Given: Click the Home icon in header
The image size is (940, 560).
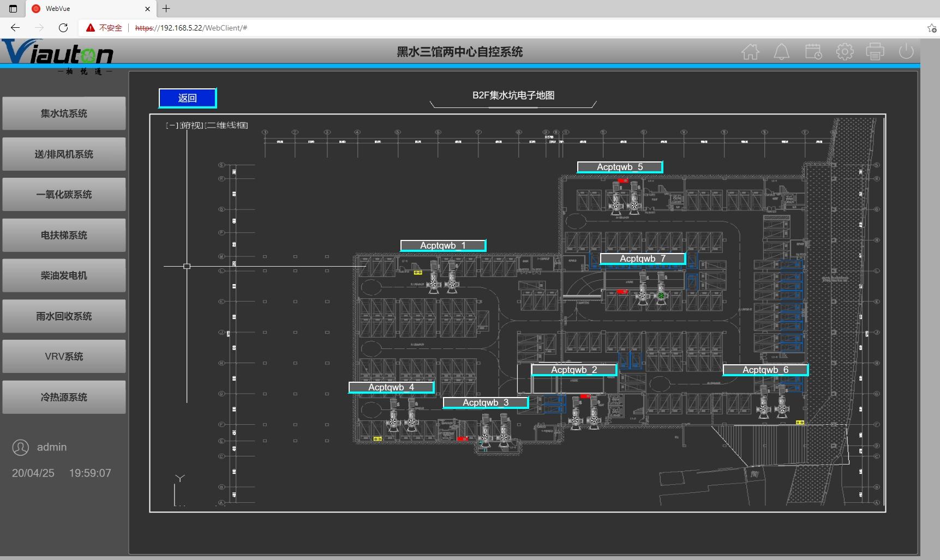Looking at the screenshot, I should click(750, 52).
